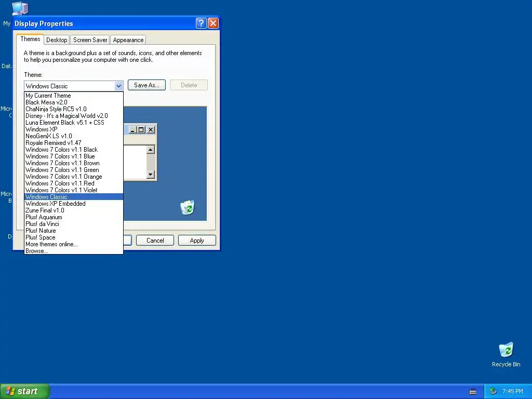
Task: Choose Disney - It's a Magical World v2.0
Action: click(x=74, y=116)
